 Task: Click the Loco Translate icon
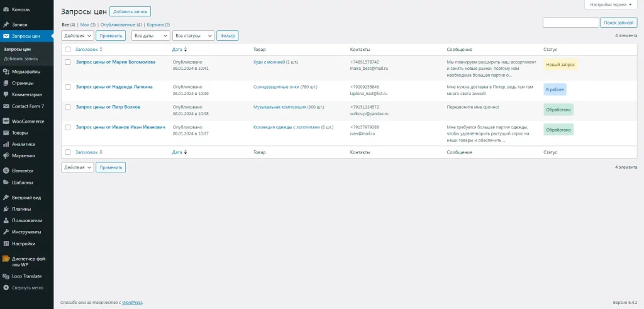pos(6,276)
